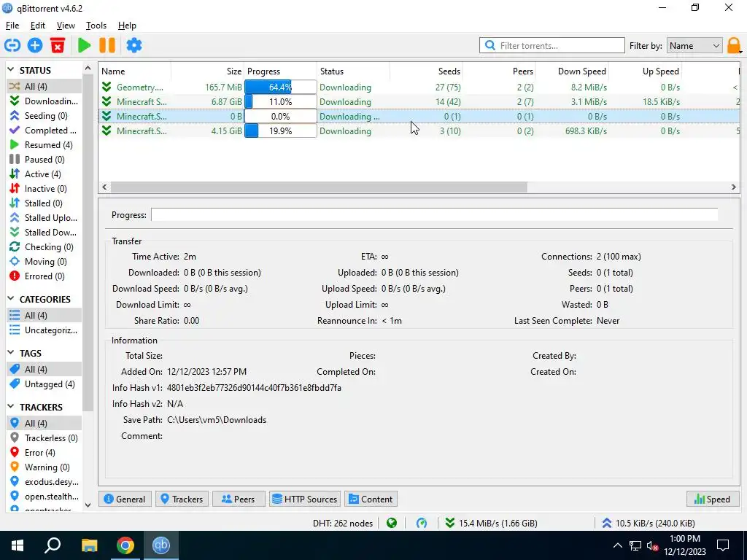
Task: Open the Tools menu
Action: (x=96, y=26)
